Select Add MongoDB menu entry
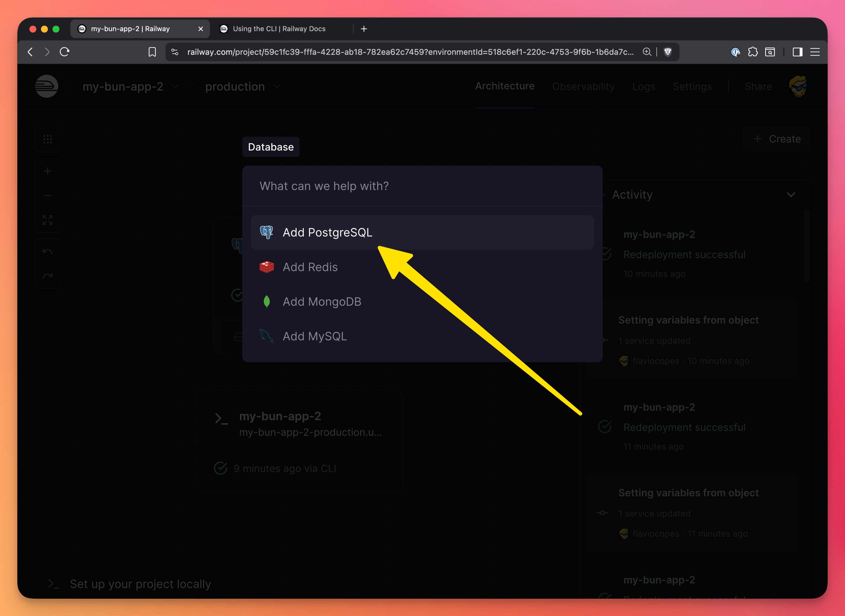The image size is (845, 616). 322,302
